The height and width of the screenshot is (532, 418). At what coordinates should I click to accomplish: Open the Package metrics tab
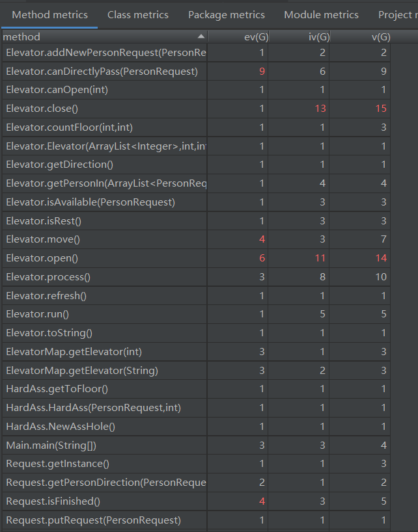pyautogui.click(x=226, y=14)
